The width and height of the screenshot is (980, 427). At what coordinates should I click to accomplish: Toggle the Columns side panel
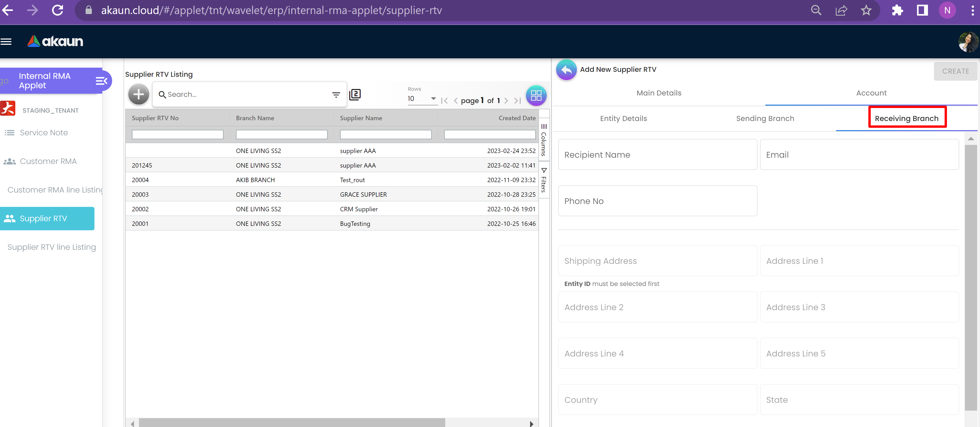pyautogui.click(x=544, y=139)
